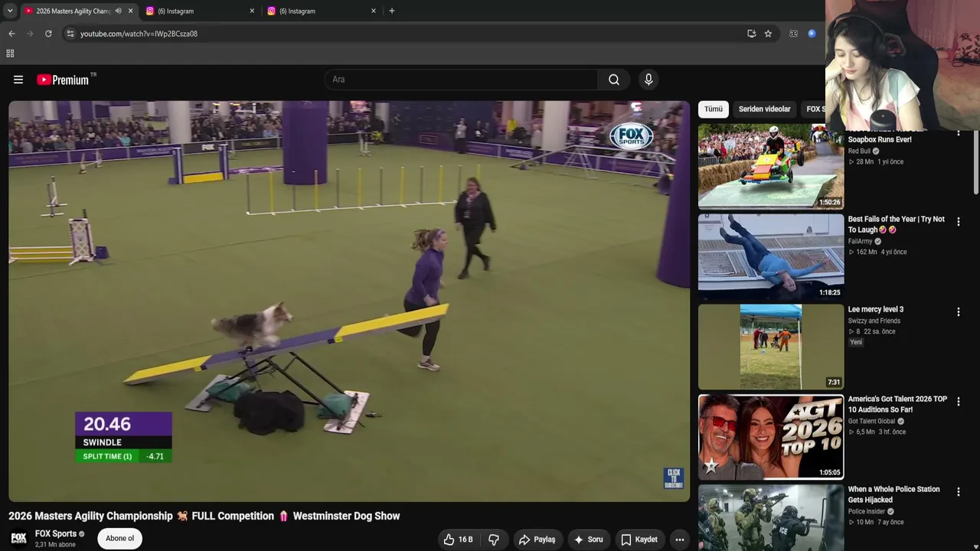This screenshot has width=980, height=551.
Task: Click the sidebar vertical scrollbar
Action: (975, 163)
